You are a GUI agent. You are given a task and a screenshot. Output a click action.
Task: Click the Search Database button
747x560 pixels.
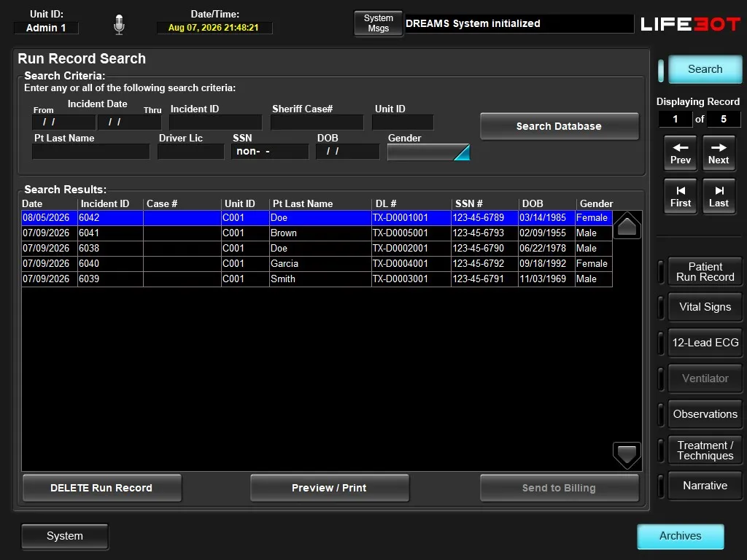click(x=560, y=126)
